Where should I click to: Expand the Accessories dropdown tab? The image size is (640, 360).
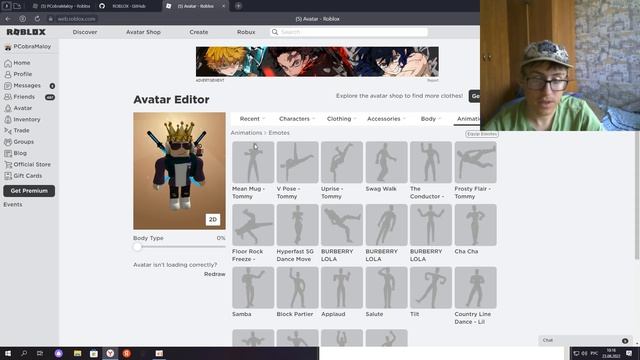[x=386, y=119]
